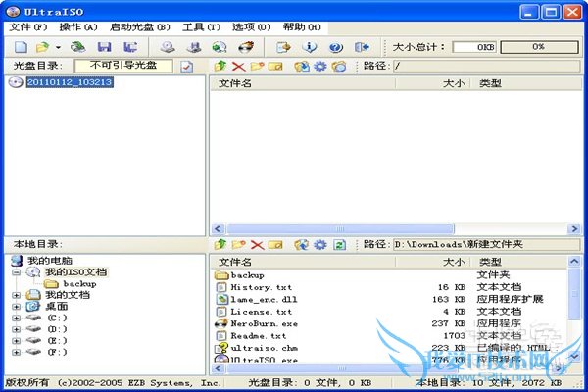Viewport: 588px width, 392px height.
Task: Click the green Refresh icon in 本地目录 toolbar
Action: tap(339, 245)
